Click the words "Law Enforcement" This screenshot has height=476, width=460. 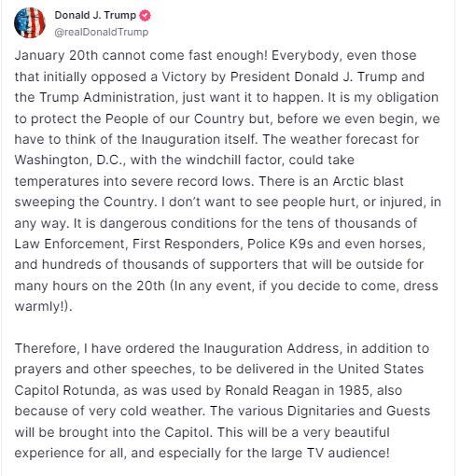[x=69, y=244]
